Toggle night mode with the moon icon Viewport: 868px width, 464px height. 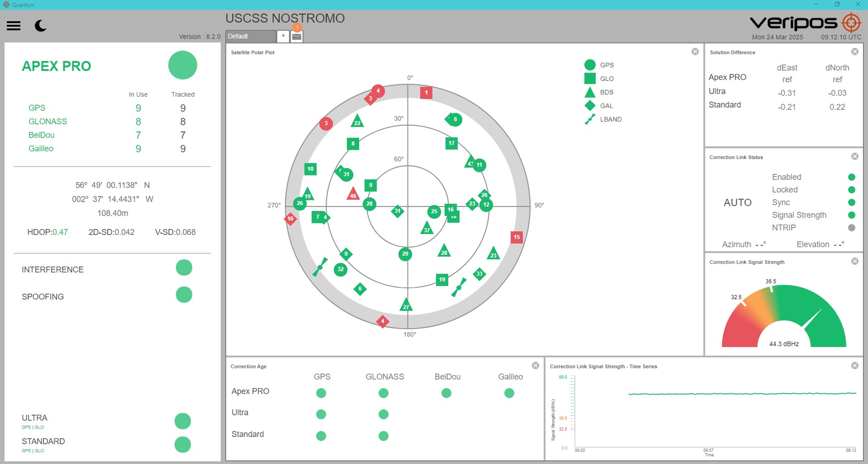40,26
